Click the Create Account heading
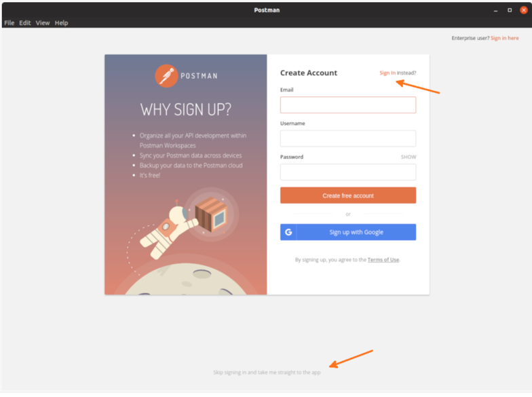This screenshot has height=397, width=532. tap(308, 73)
